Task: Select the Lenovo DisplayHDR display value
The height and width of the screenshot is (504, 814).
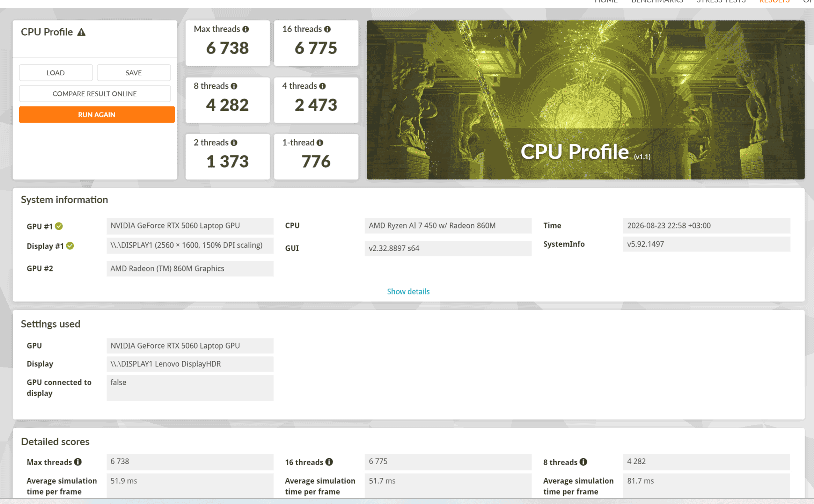Action: (x=190, y=364)
